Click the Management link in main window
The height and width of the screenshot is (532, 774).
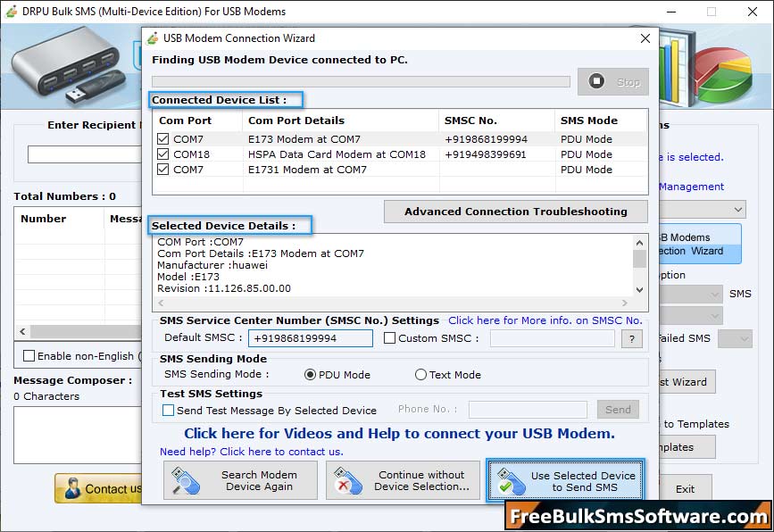point(692,187)
